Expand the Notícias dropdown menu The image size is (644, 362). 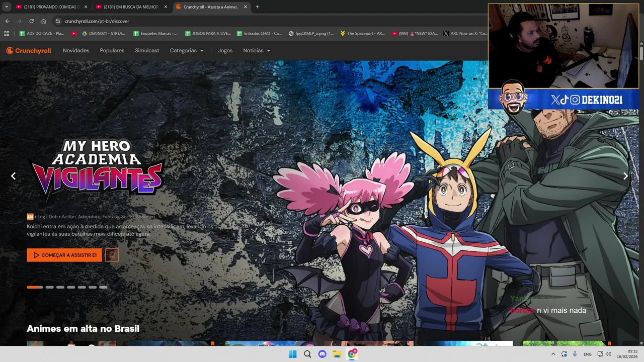[x=257, y=50]
